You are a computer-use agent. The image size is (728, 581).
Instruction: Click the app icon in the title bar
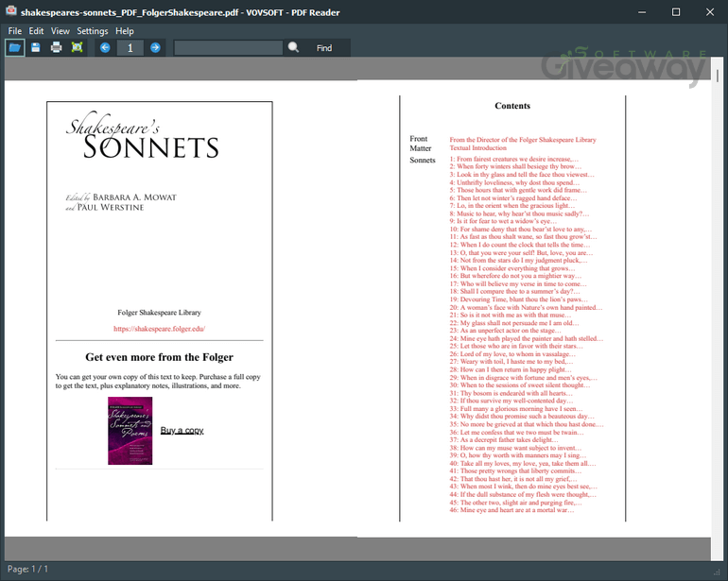click(10, 11)
